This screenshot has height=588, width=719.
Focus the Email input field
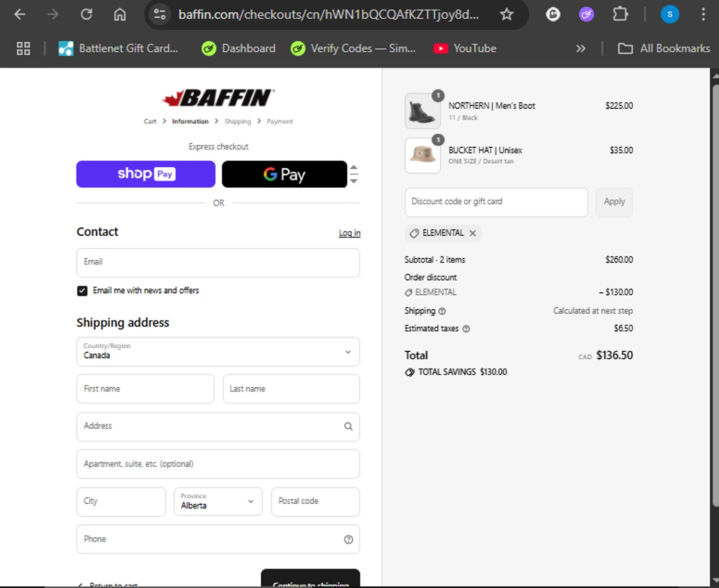[x=218, y=263]
